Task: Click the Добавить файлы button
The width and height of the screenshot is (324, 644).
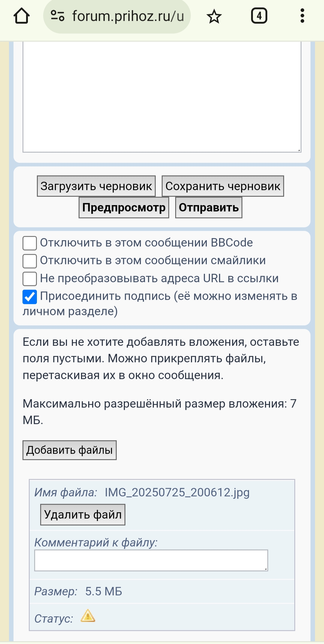Action: coord(70,450)
